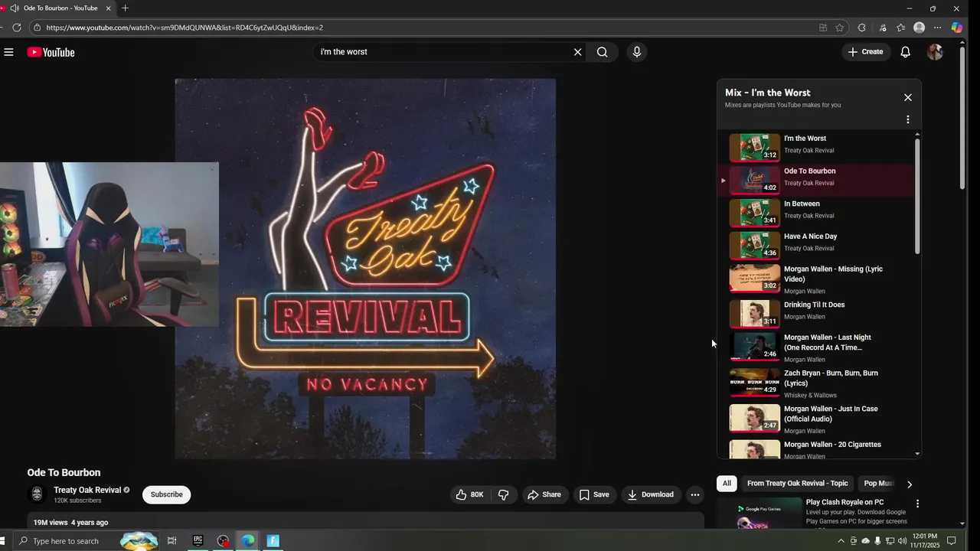Screen dimensions: 980x551
Task: Open browser extensions puzzle icon
Action: (x=862, y=28)
